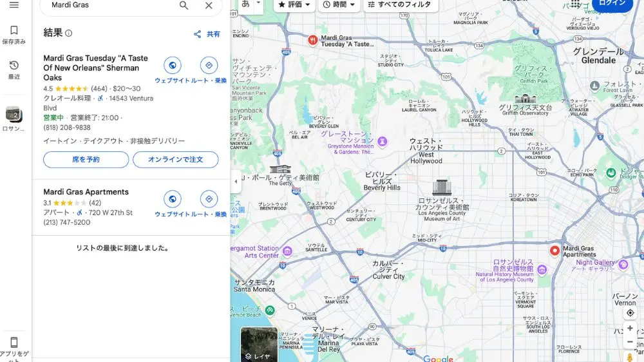Image resolution: width=644 pixels, height=362 pixels.
Task: Select the Forest Lawn green marker
Action: click(x=594, y=86)
